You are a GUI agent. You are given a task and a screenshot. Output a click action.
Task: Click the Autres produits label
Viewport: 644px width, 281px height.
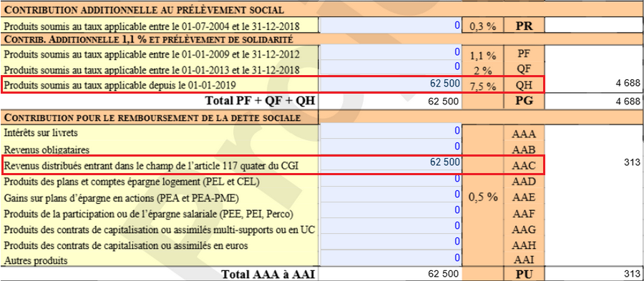tap(35, 260)
